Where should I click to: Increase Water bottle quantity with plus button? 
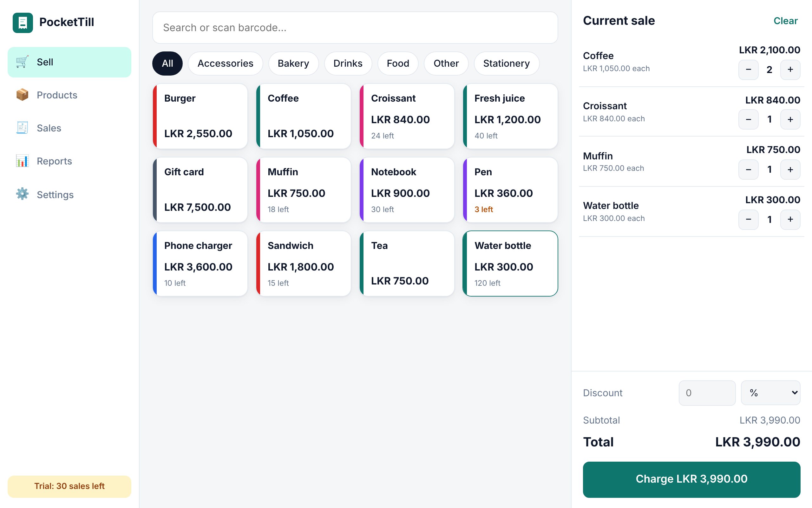click(790, 219)
